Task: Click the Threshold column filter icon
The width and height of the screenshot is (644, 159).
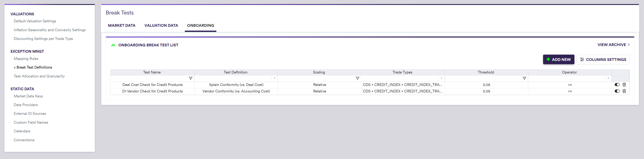Action: pyautogui.click(x=524, y=78)
